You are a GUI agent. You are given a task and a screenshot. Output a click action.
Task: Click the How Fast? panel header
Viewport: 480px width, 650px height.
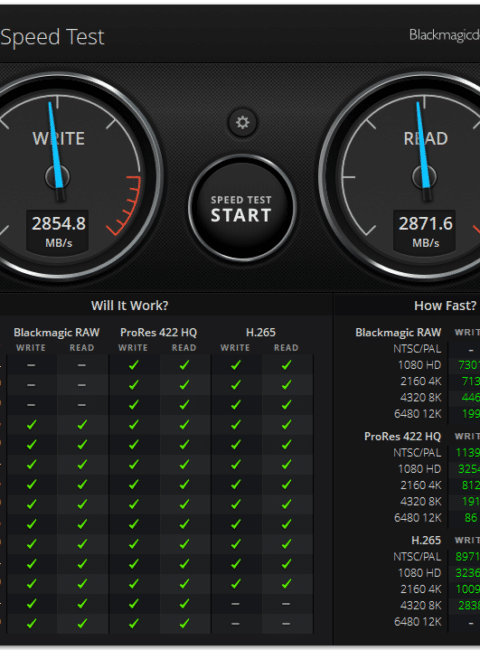(x=445, y=306)
